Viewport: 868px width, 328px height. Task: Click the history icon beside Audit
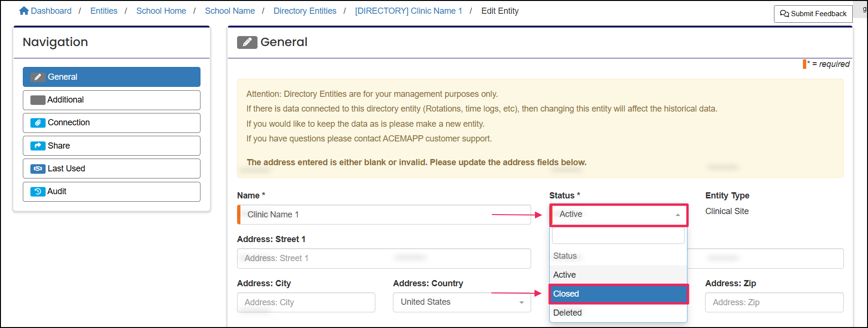click(x=38, y=191)
